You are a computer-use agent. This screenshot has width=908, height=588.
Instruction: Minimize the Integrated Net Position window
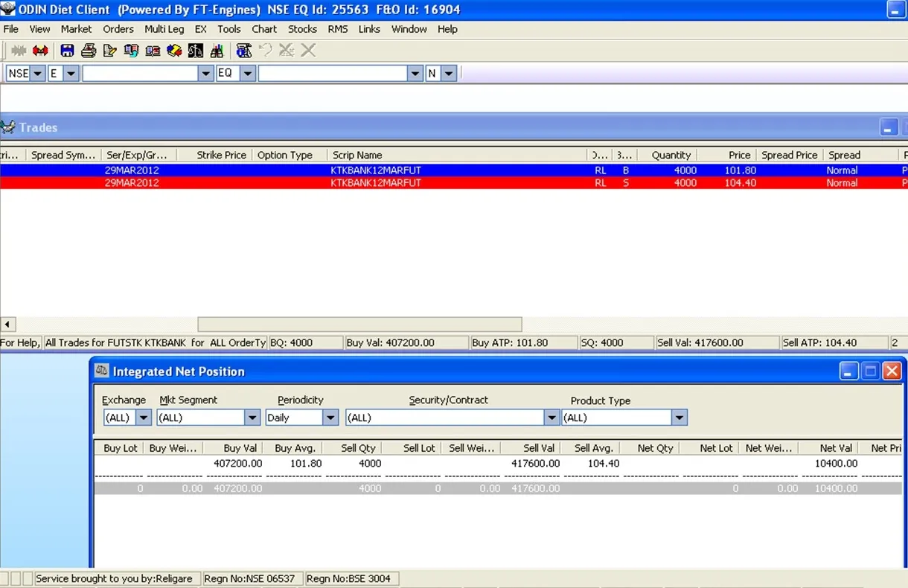coord(849,371)
